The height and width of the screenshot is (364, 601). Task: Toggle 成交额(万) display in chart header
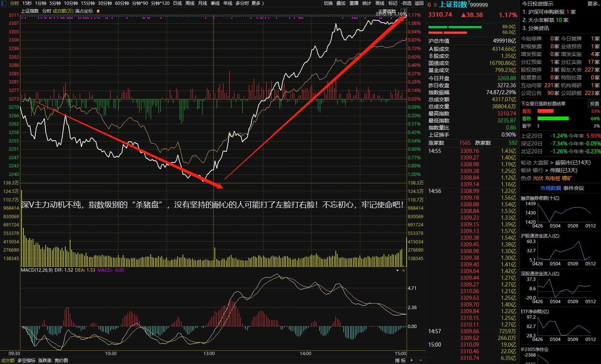pos(63,11)
